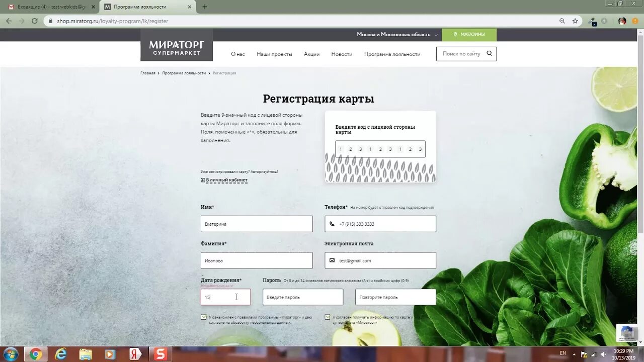Click the Miratorg supermarket logo
644x362 pixels.
(x=176, y=45)
